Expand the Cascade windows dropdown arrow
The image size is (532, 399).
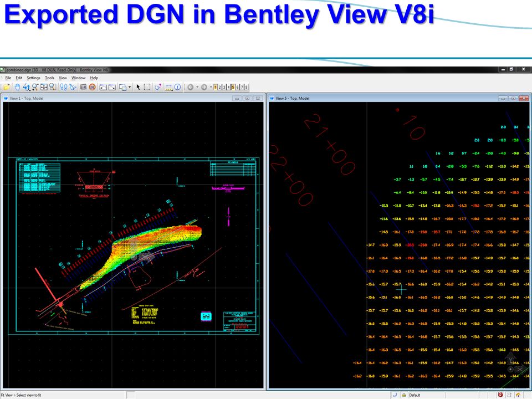coord(130,87)
